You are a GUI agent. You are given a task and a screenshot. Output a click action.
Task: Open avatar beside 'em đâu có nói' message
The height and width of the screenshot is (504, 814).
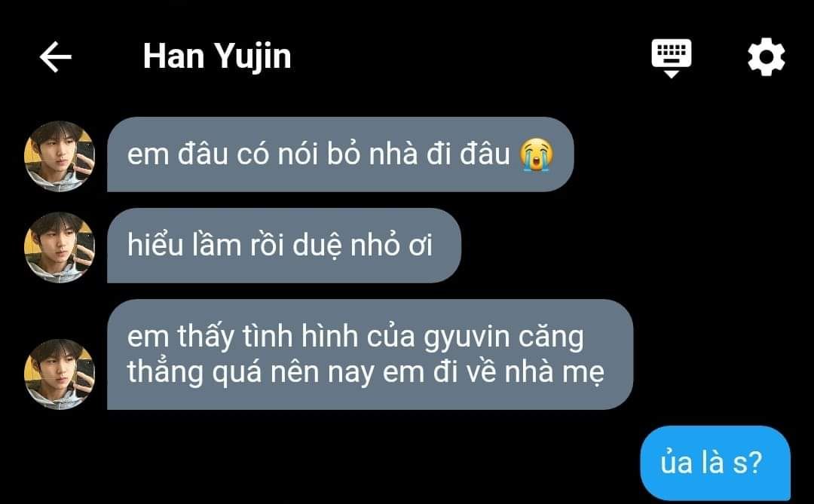60,156
